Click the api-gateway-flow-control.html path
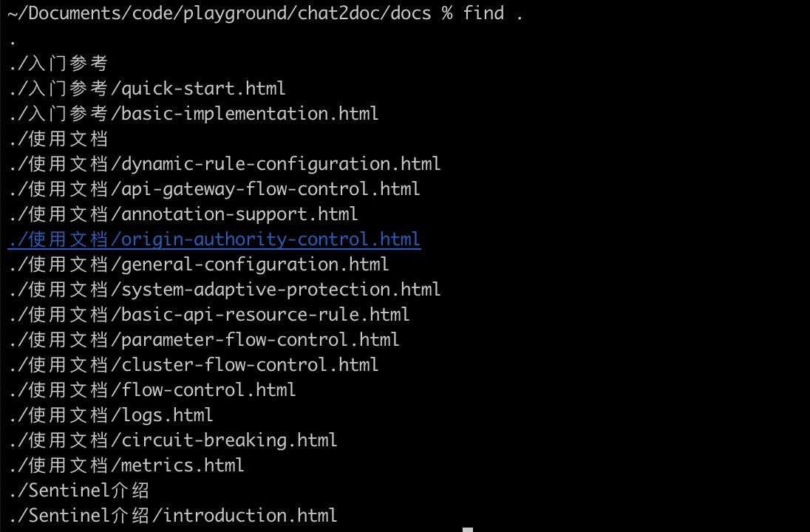Screen dimensions: 810x532 pyautogui.click(x=215, y=189)
